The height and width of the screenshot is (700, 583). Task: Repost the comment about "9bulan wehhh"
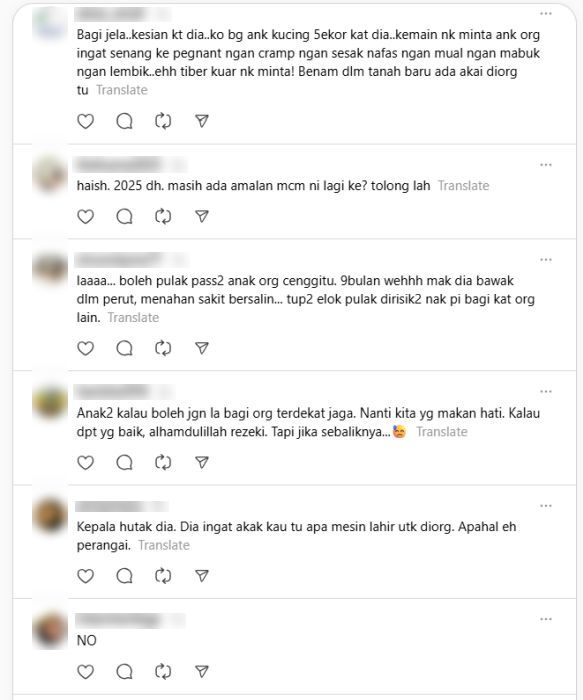pyautogui.click(x=163, y=348)
